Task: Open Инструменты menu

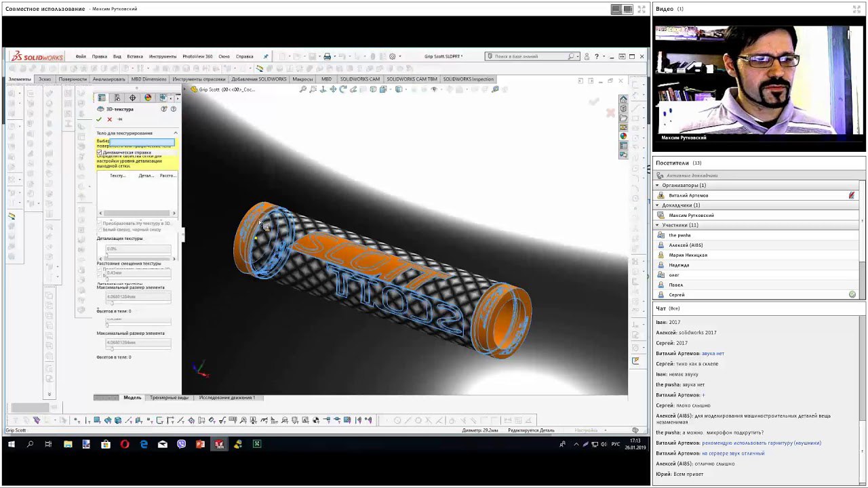Action: [x=163, y=56]
